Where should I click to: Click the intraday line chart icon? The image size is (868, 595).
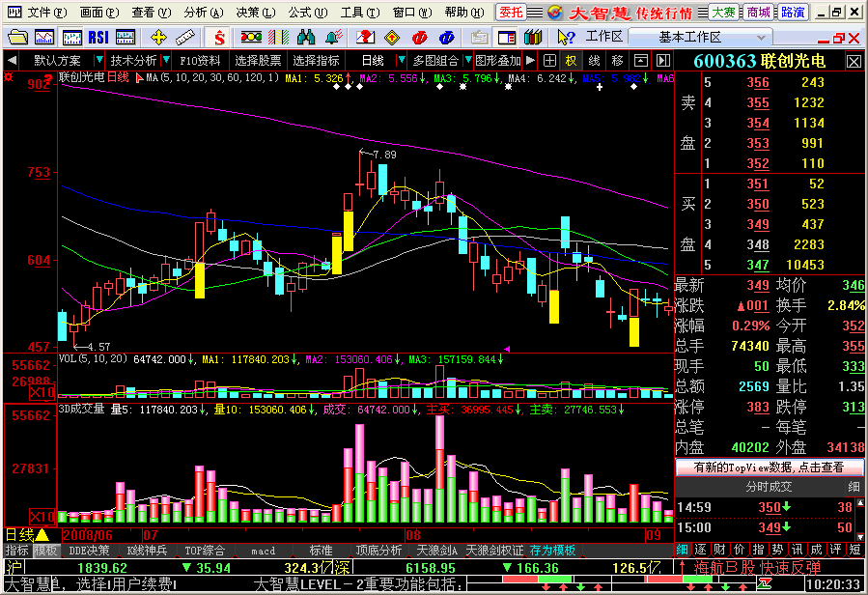pos(44,37)
